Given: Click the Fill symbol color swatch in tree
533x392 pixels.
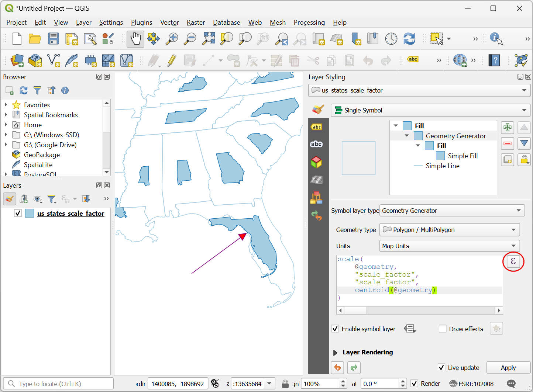Looking at the screenshot, I should (x=407, y=126).
